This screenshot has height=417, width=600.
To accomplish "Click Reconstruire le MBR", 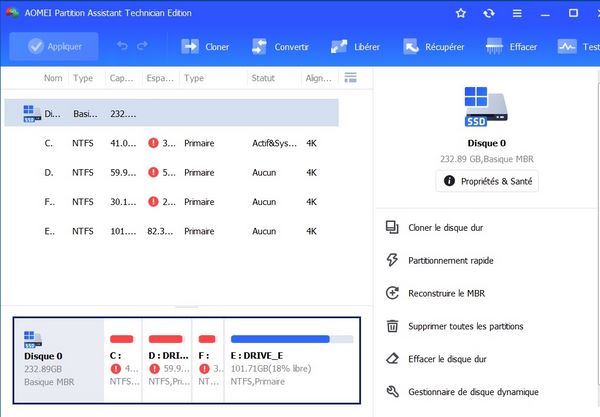I will click(x=447, y=293).
